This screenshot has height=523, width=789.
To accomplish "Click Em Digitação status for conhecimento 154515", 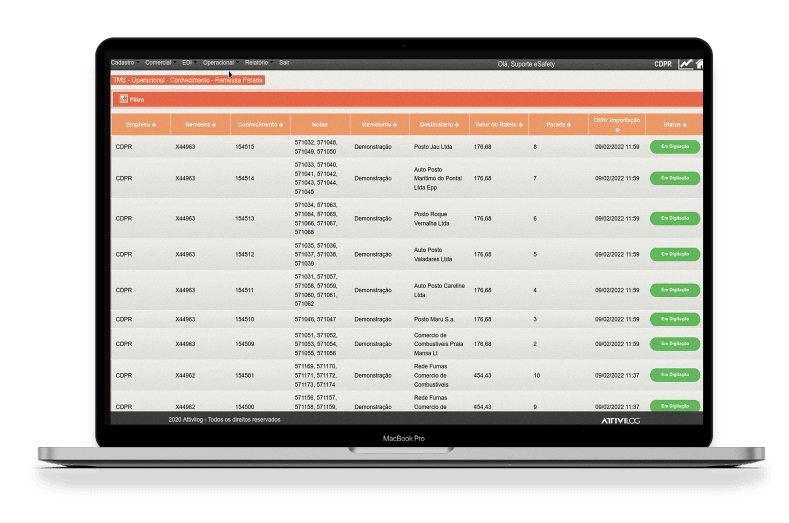I will point(675,147).
